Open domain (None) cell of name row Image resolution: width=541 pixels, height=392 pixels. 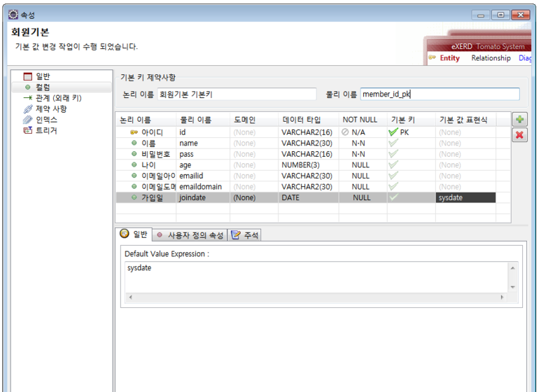click(254, 143)
